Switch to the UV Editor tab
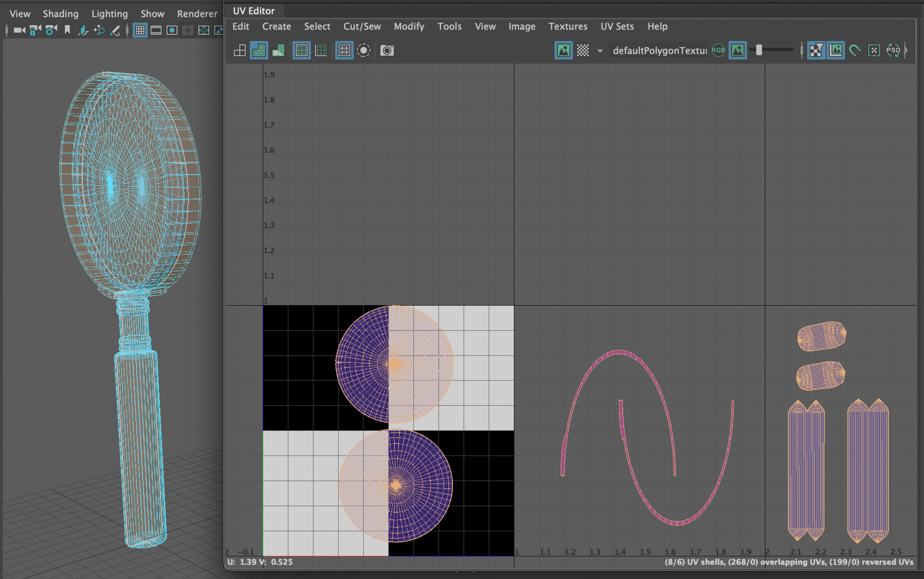This screenshot has height=579, width=924. pos(254,11)
